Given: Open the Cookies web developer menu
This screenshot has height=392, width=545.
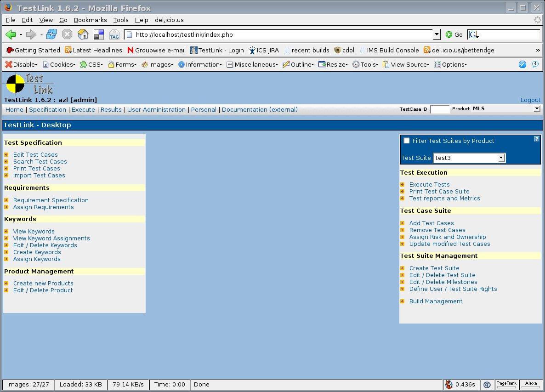Looking at the screenshot, I should [x=59, y=64].
